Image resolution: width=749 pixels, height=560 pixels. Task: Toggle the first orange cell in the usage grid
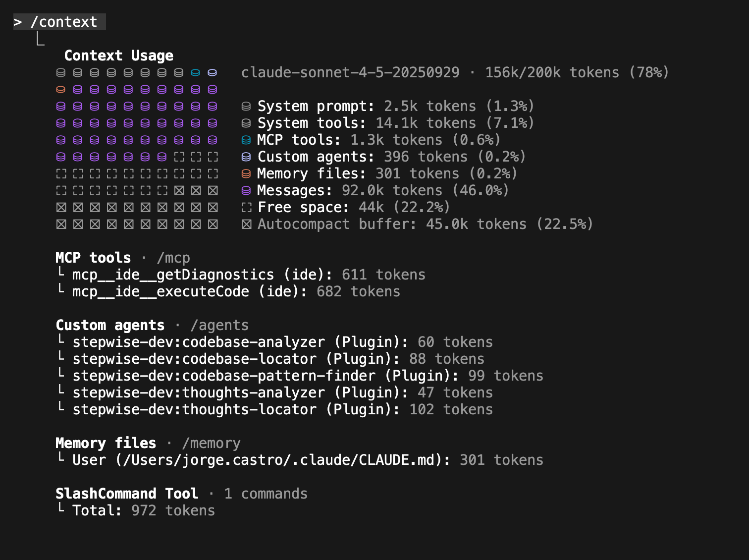click(x=61, y=89)
